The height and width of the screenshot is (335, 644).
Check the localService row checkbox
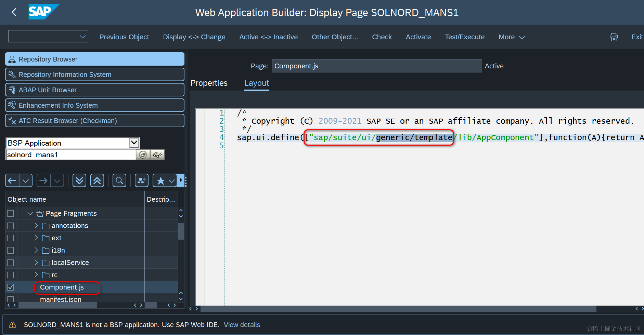pos(11,263)
